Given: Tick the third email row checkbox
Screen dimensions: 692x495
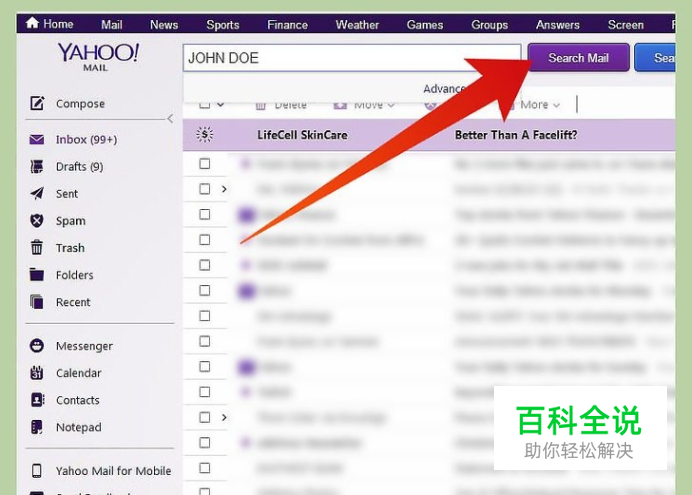Looking at the screenshot, I should (x=204, y=214).
